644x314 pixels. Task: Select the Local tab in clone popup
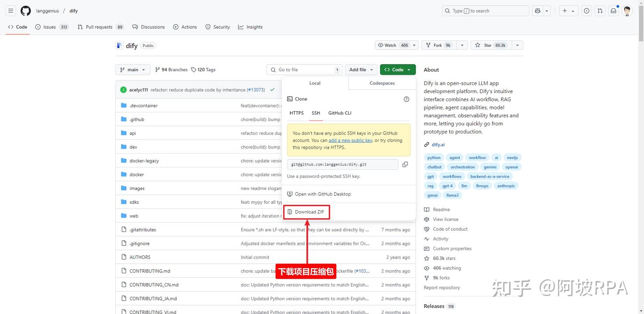click(315, 83)
